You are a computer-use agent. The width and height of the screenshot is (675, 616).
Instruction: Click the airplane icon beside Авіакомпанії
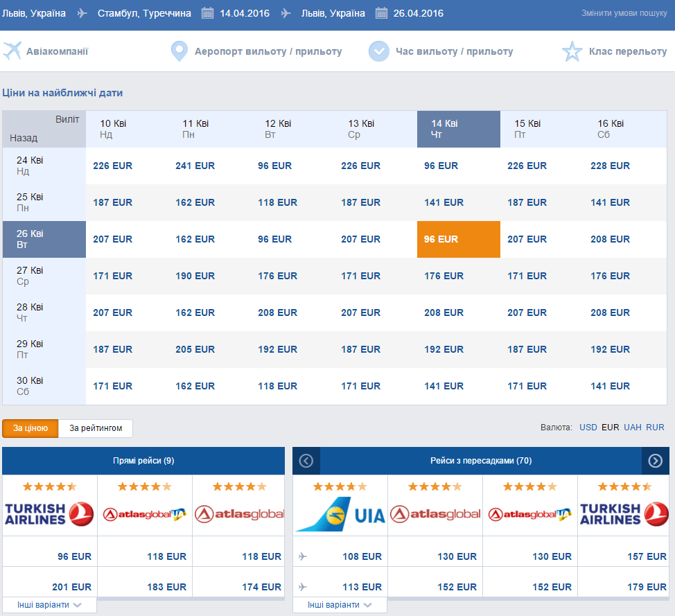[x=12, y=51]
